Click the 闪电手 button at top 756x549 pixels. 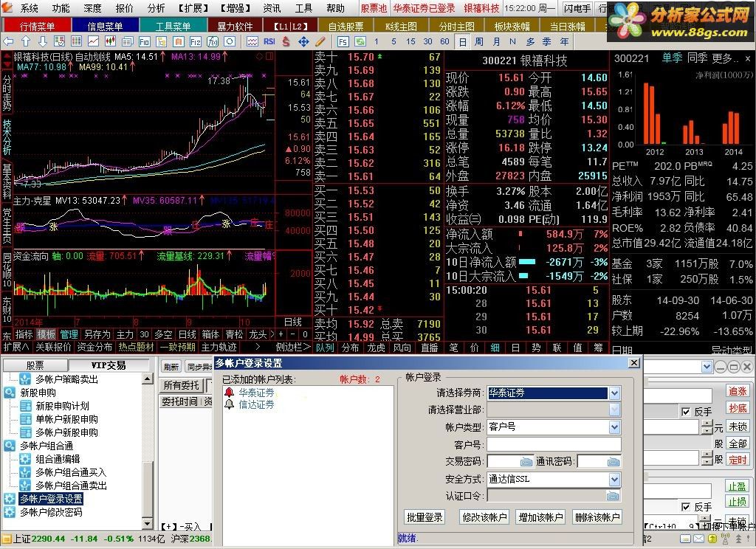577,8
